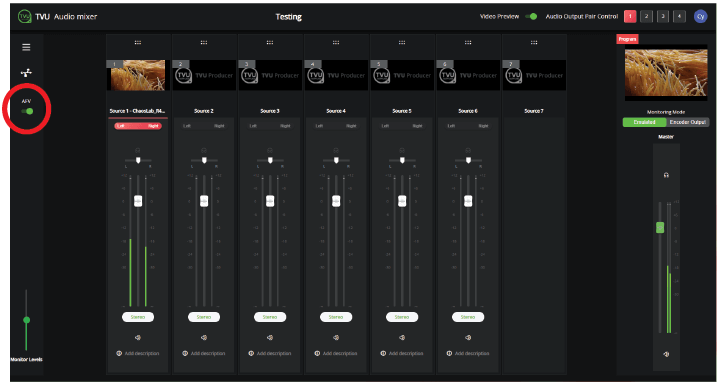Screen dimensions: 720x385
Task: Toggle Source 4 Left/Right pill
Action: (x=336, y=126)
